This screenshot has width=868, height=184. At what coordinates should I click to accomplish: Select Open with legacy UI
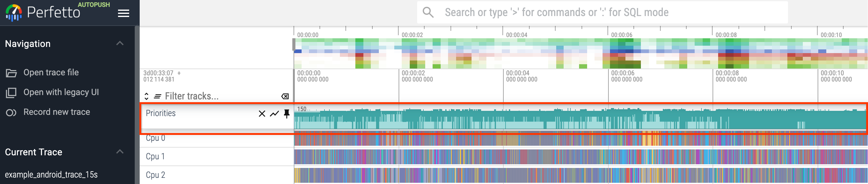(x=61, y=93)
